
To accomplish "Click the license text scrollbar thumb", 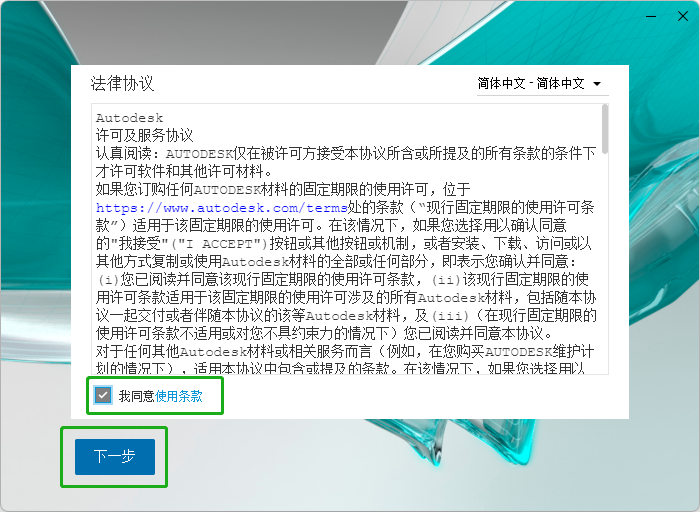I will [606, 128].
